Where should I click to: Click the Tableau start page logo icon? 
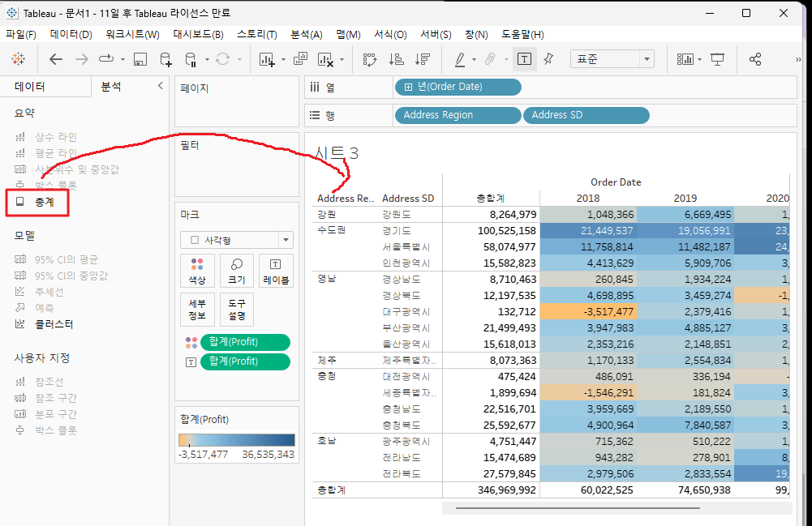18,59
